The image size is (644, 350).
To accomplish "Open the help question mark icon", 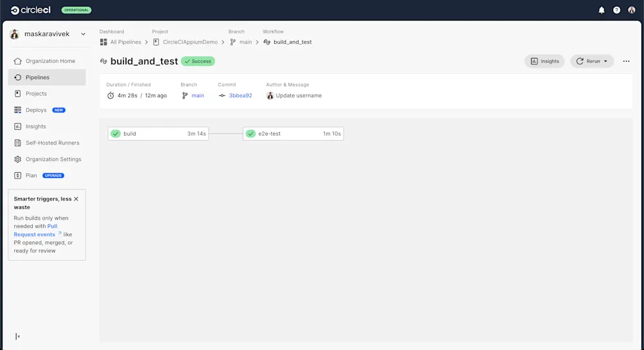I will pos(616,10).
